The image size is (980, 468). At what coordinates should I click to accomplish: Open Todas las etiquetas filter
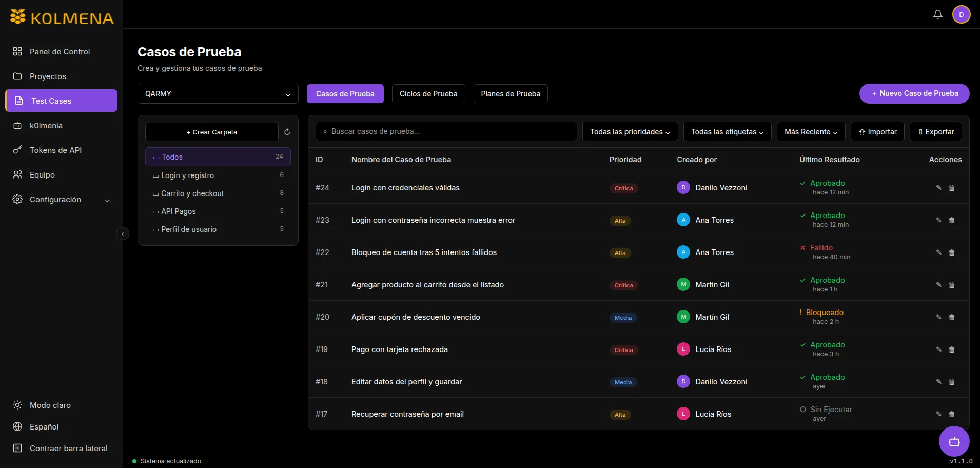coord(727,132)
